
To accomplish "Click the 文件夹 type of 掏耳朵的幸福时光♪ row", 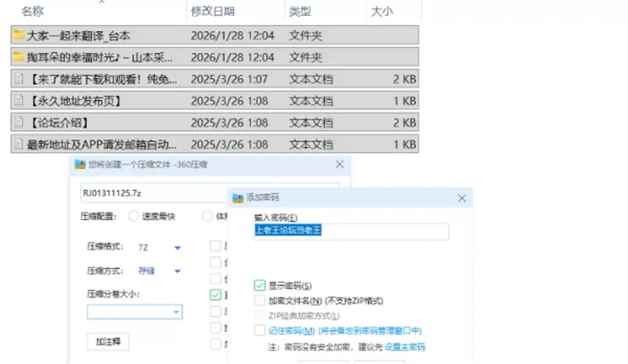I will (x=305, y=58).
